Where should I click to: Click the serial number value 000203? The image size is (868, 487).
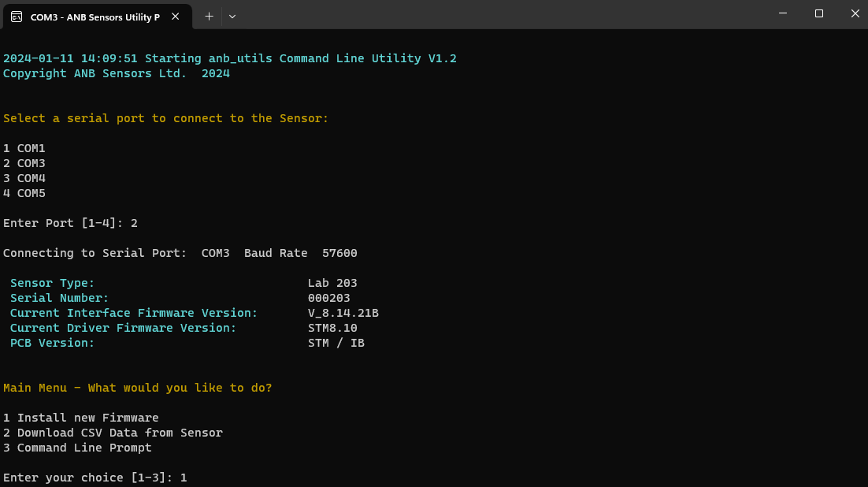tap(328, 298)
